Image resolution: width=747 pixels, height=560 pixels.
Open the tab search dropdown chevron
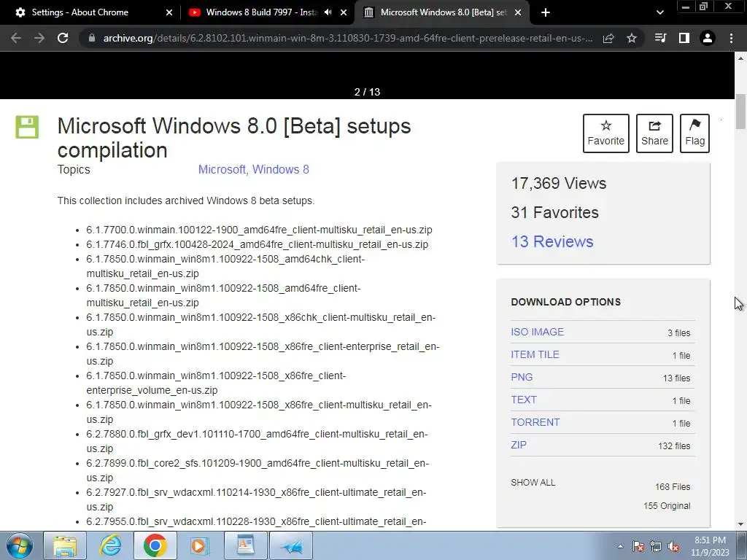659,12
